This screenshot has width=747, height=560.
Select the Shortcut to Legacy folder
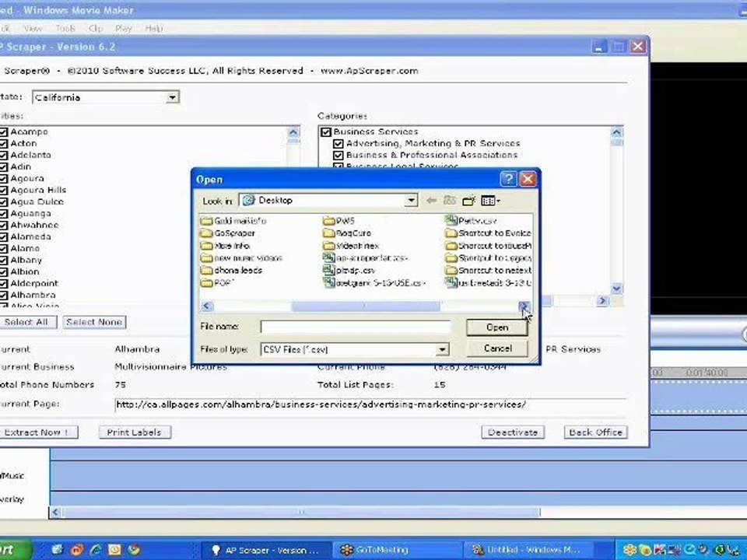coord(489,258)
